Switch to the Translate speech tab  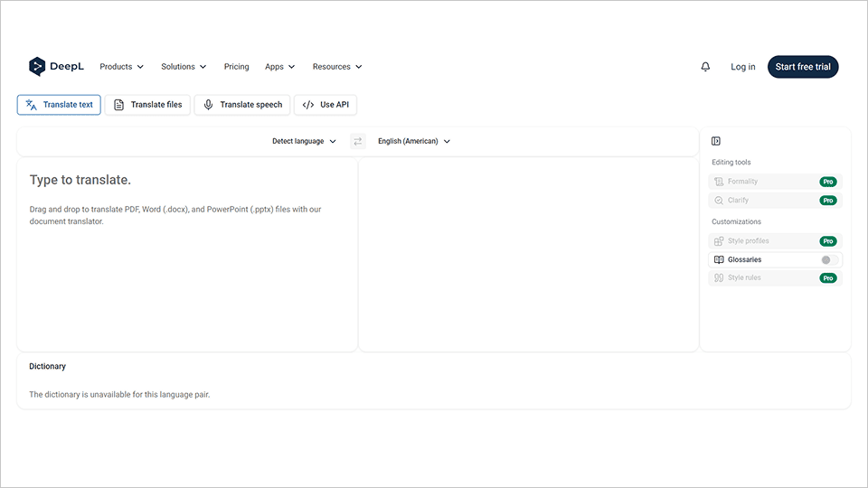tap(242, 105)
